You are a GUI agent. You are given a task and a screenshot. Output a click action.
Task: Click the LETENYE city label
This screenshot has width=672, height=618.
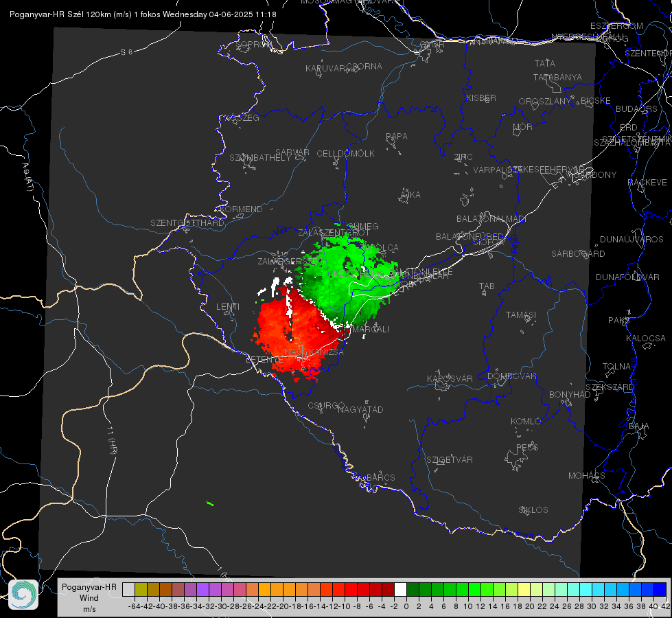(x=264, y=360)
